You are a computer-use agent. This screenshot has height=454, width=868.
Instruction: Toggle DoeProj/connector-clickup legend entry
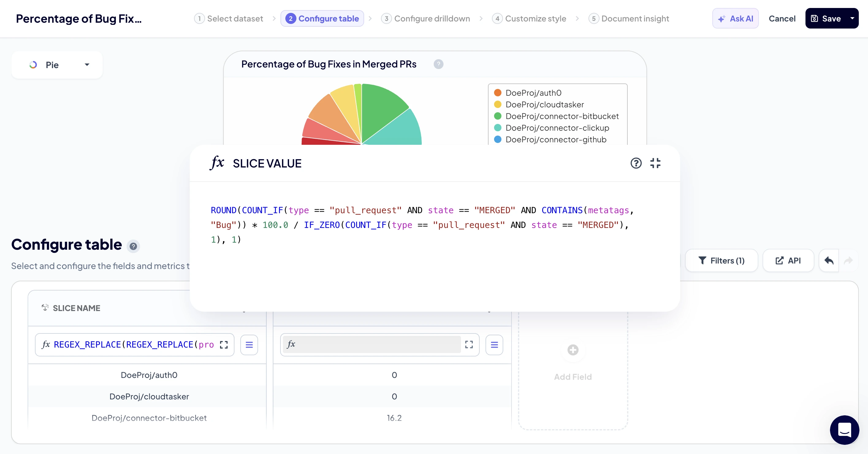click(551, 128)
